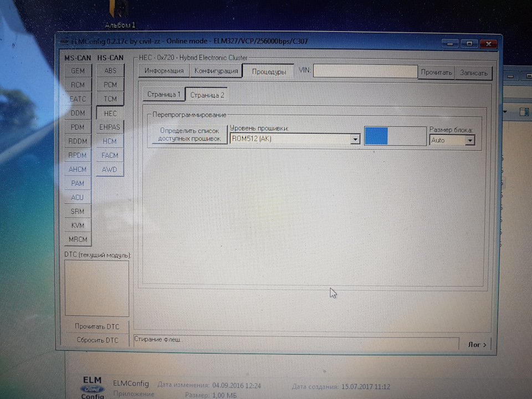Click the Прочитать DTC button
The height and width of the screenshot is (399, 532).
[97, 326]
